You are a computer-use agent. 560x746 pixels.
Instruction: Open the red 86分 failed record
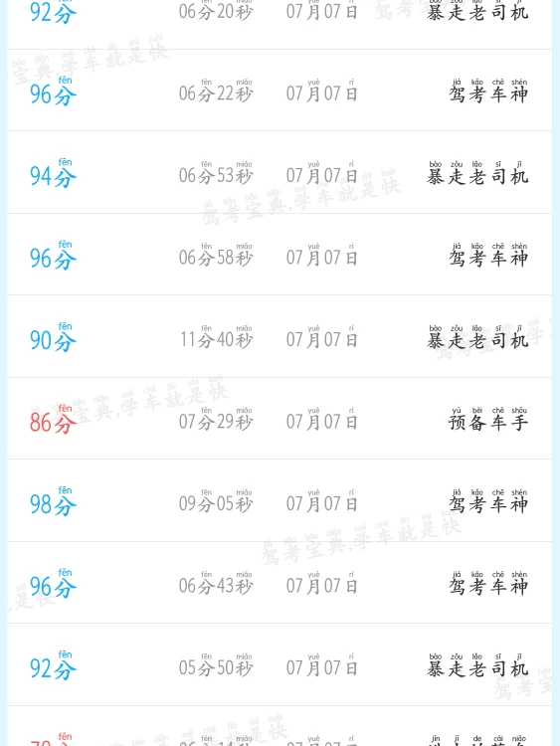pos(280,418)
